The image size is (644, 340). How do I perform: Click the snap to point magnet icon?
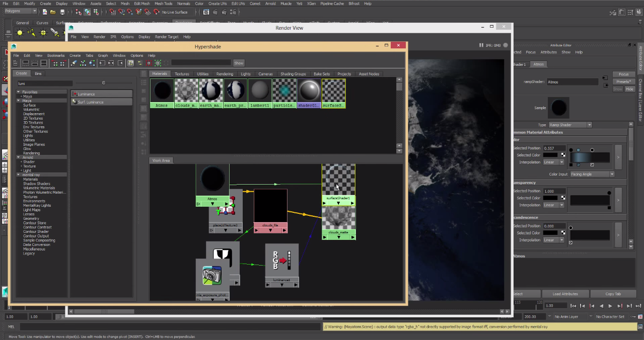pos(129,12)
